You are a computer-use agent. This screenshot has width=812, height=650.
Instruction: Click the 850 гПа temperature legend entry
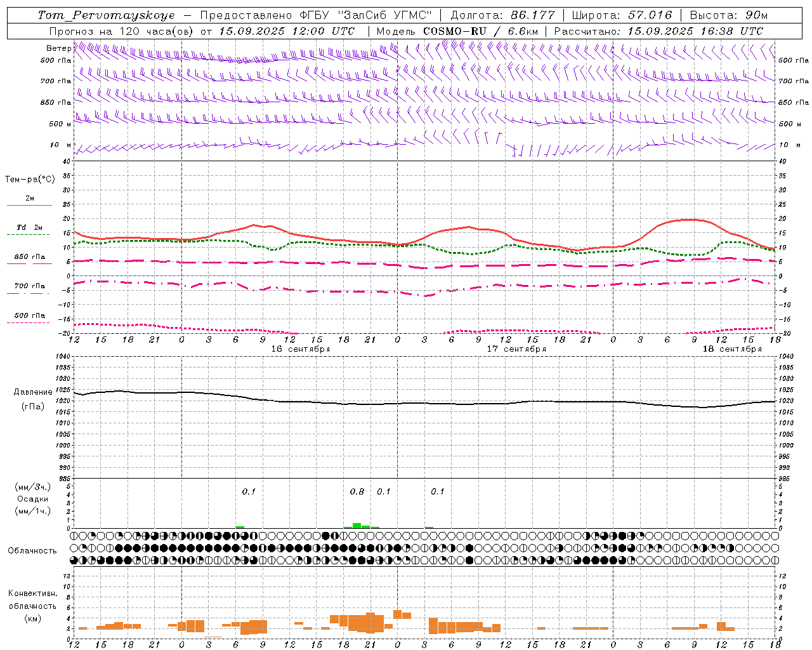click(x=29, y=257)
